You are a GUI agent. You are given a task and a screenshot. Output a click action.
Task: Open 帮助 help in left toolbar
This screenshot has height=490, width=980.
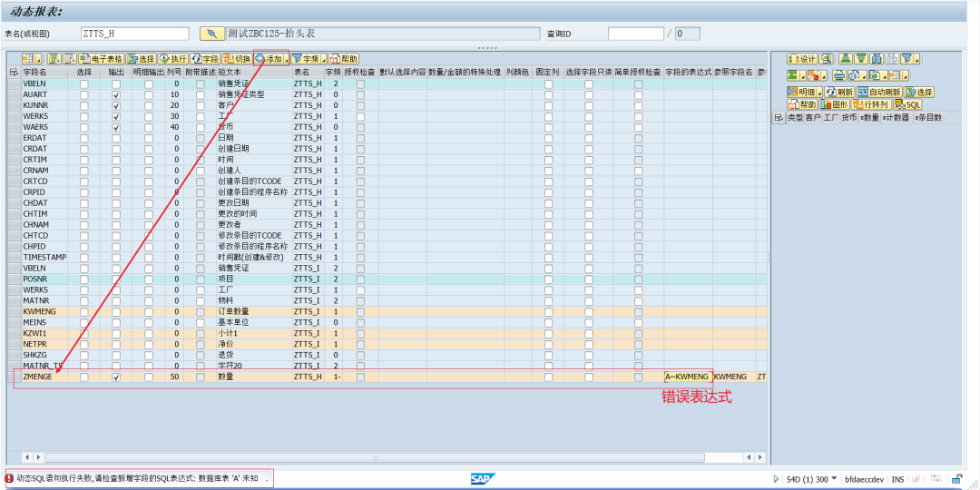click(344, 59)
